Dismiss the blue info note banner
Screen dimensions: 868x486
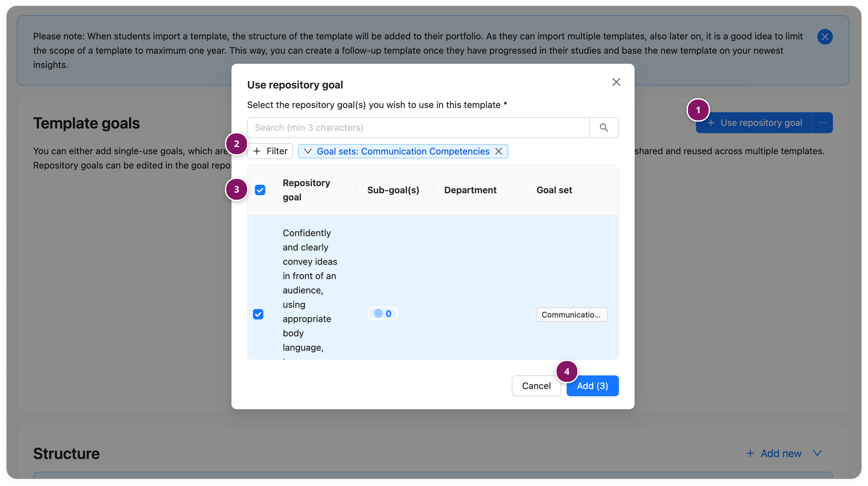[x=824, y=37]
